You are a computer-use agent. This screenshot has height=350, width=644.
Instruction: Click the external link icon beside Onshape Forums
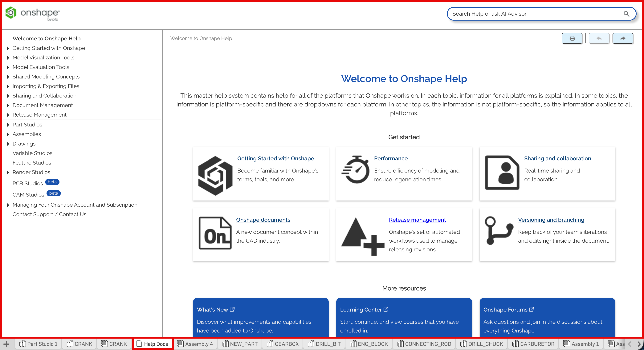point(532,309)
